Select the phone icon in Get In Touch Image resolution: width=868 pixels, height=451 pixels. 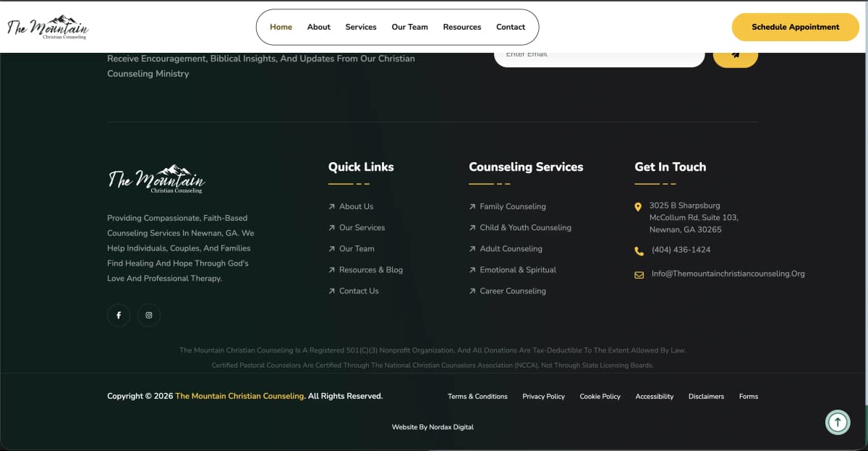tap(638, 250)
